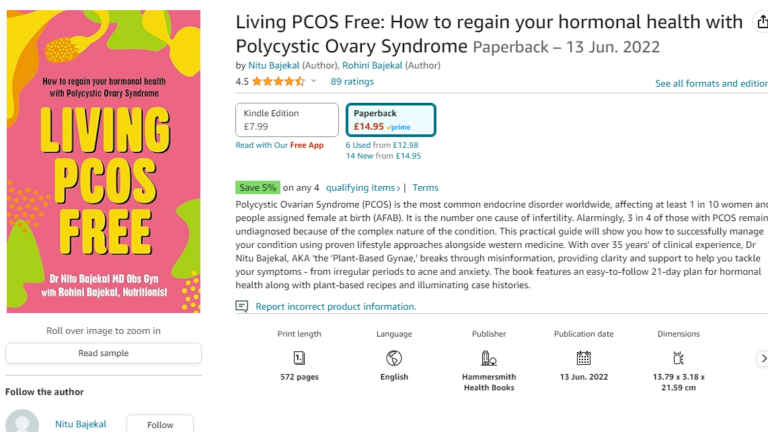Show next product details with the right chevron
The image size is (768, 432).
[763, 359]
